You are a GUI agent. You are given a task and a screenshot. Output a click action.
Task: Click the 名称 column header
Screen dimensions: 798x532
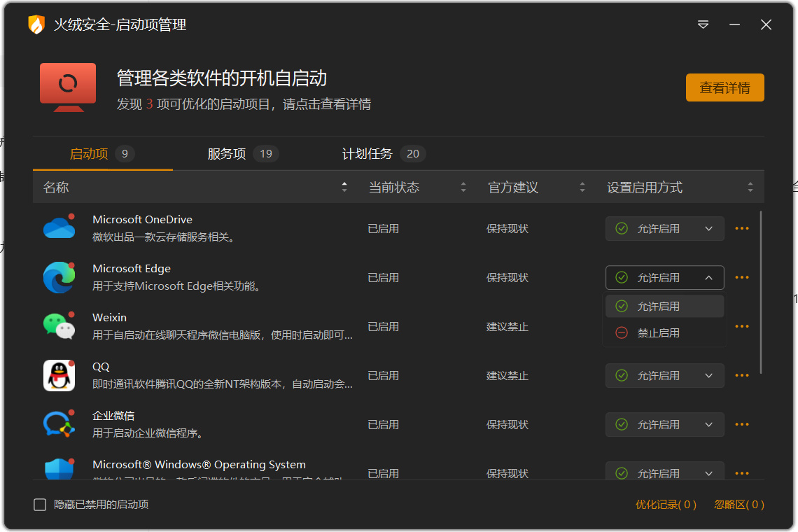[x=56, y=188]
